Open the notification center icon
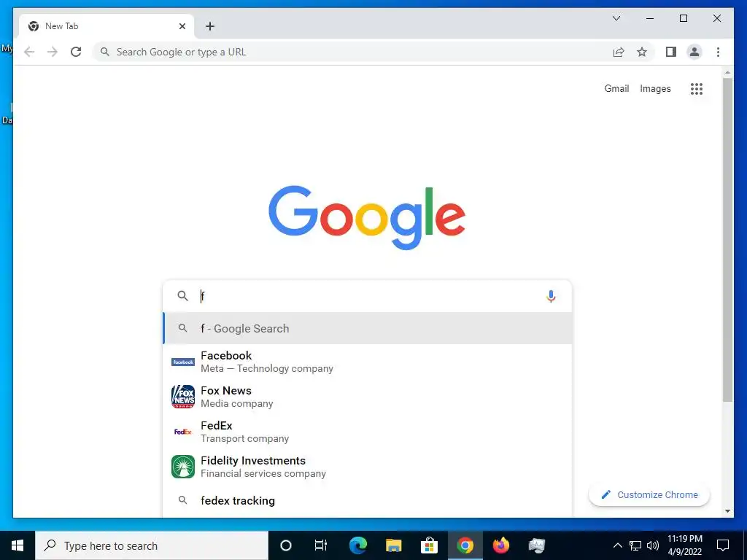Image resolution: width=747 pixels, height=560 pixels. 723,545
